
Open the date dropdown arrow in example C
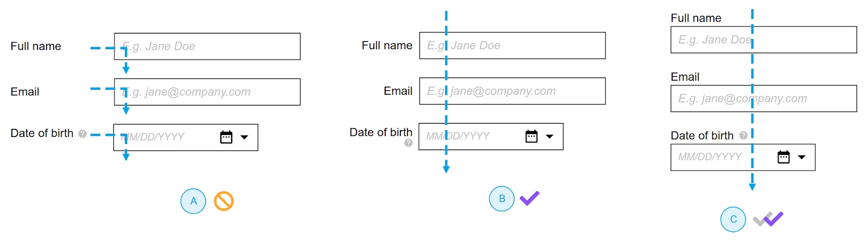pos(801,157)
